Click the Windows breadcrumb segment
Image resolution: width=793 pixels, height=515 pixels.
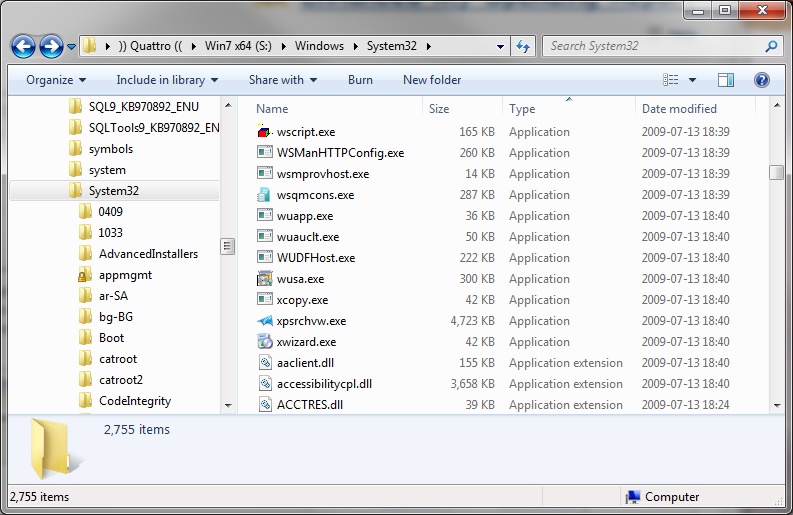click(319, 46)
